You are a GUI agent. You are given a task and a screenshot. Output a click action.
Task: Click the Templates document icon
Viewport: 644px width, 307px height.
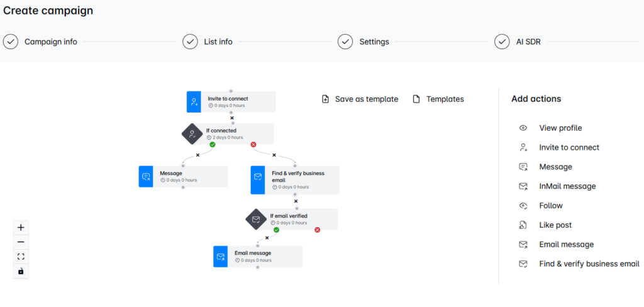(x=416, y=99)
